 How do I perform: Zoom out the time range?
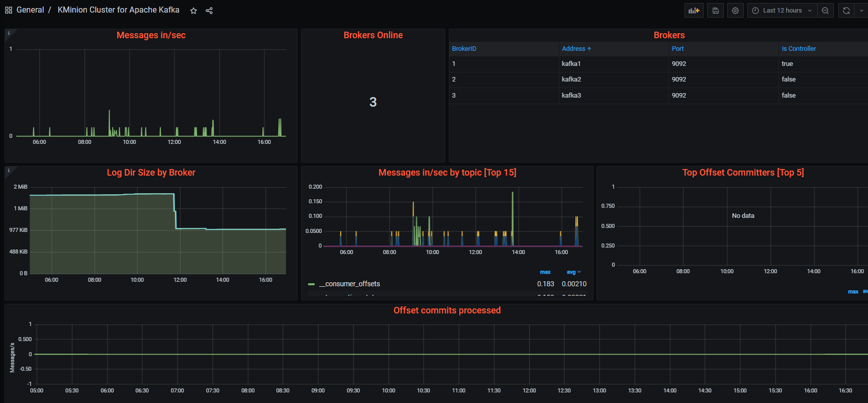pyautogui.click(x=825, y=11)
